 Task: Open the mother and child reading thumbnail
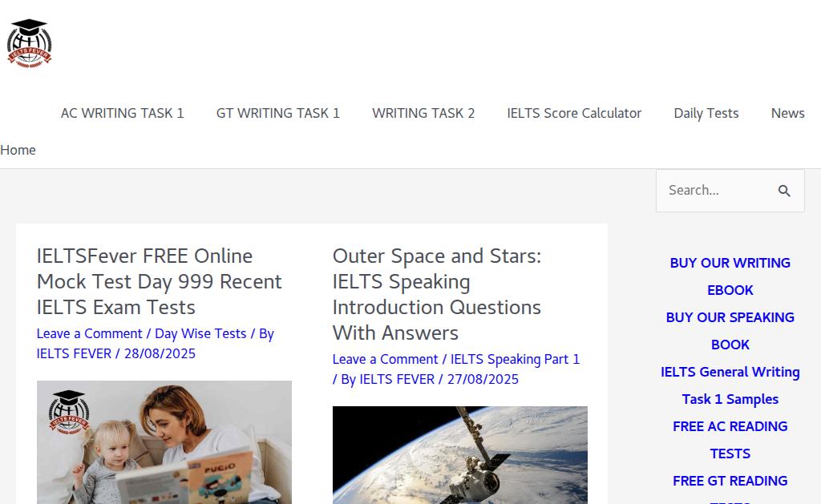(164, 442)
